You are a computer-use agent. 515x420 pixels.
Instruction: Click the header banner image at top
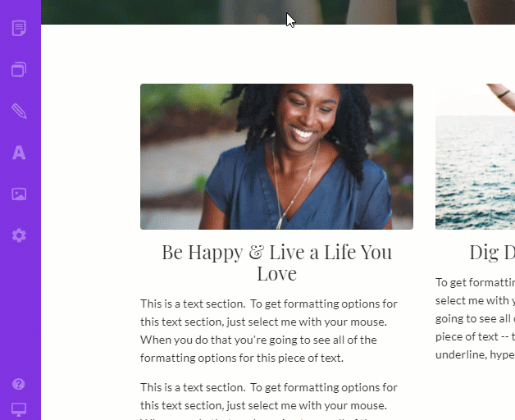coord(278,11)
